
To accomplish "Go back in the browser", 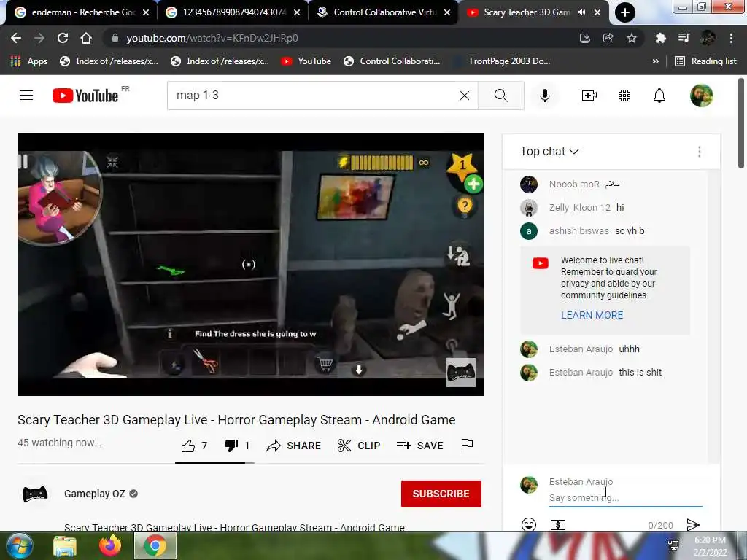I will coord(16,38).
